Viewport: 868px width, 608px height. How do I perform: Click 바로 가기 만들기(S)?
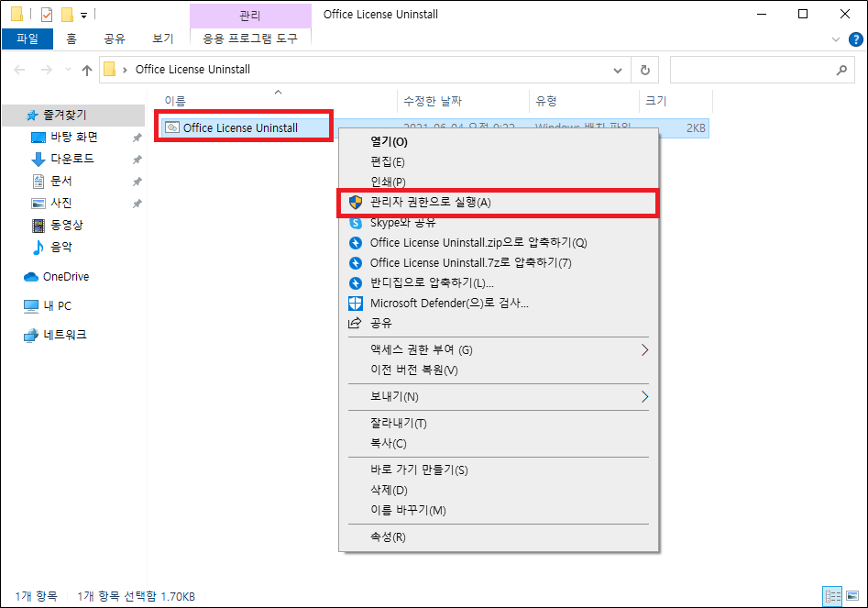pos(499,470)
